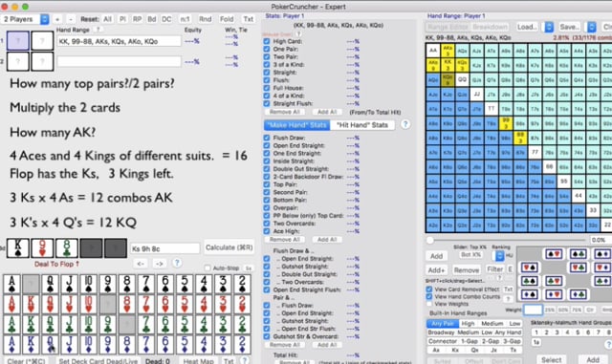This screenshot has width=612, height=364.
Task: Pick the 5 of clubs deck card
Action: pyautogui.click(x=185, y=324)
